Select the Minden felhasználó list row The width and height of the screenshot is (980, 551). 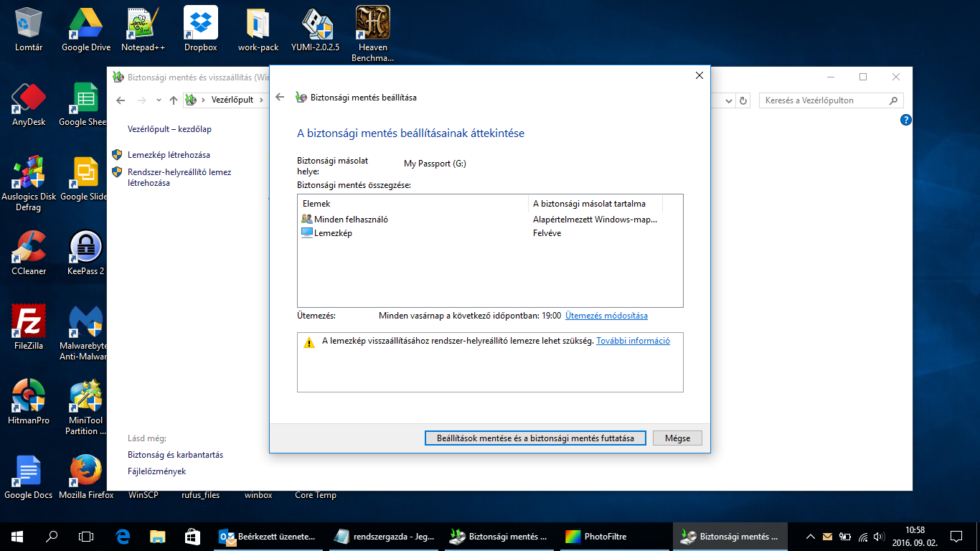click(x=351, y=220)
